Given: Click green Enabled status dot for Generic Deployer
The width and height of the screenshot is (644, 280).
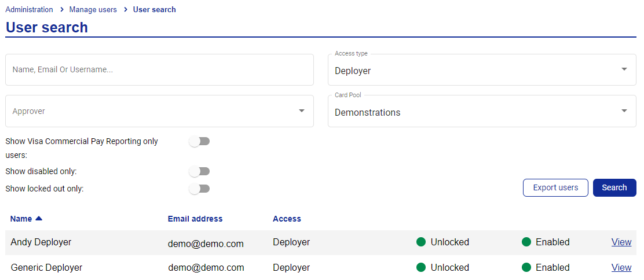Looking at the screenshot, I should coord(526,268).
